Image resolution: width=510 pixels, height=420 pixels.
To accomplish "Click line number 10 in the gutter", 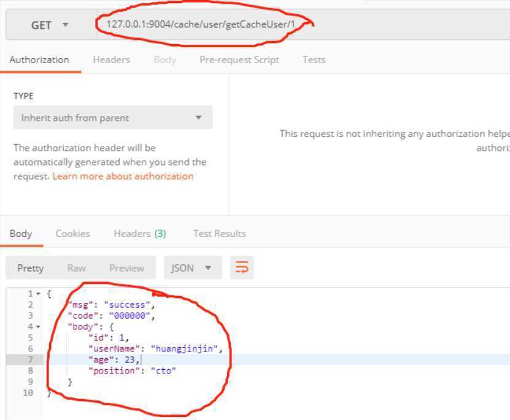I will tap(28, 392).
